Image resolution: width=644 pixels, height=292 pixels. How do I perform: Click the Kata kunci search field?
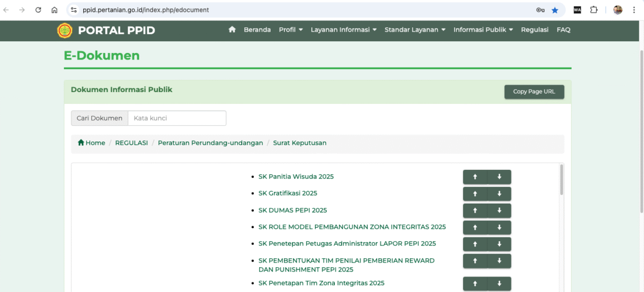click(x=177, y=118)
